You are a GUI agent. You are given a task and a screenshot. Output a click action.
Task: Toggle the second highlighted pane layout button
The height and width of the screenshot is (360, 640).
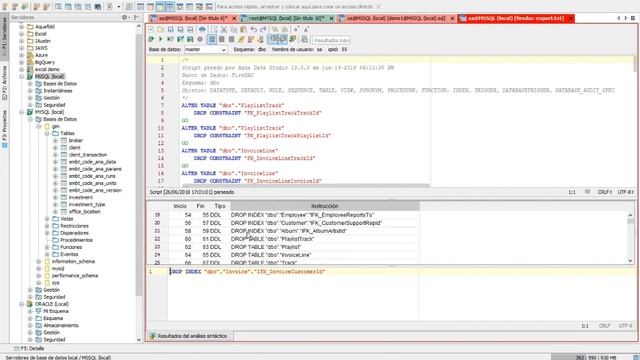point(282,39)
